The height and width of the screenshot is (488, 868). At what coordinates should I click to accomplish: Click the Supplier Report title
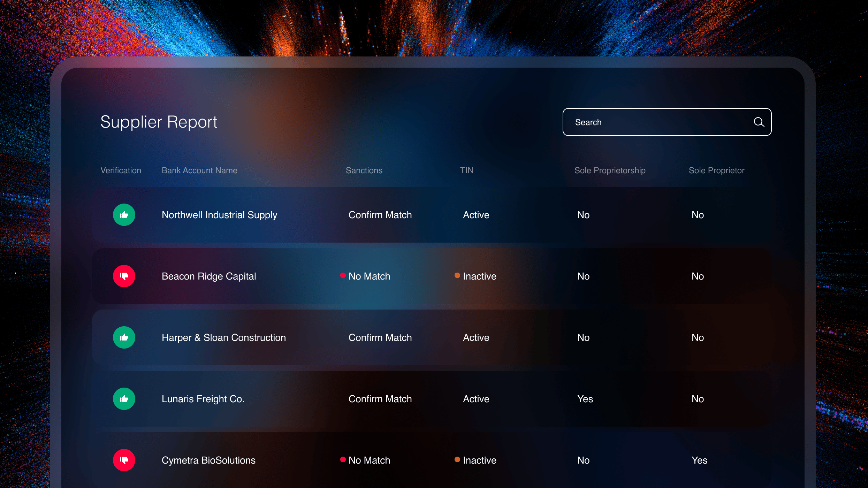click(159, 122)
